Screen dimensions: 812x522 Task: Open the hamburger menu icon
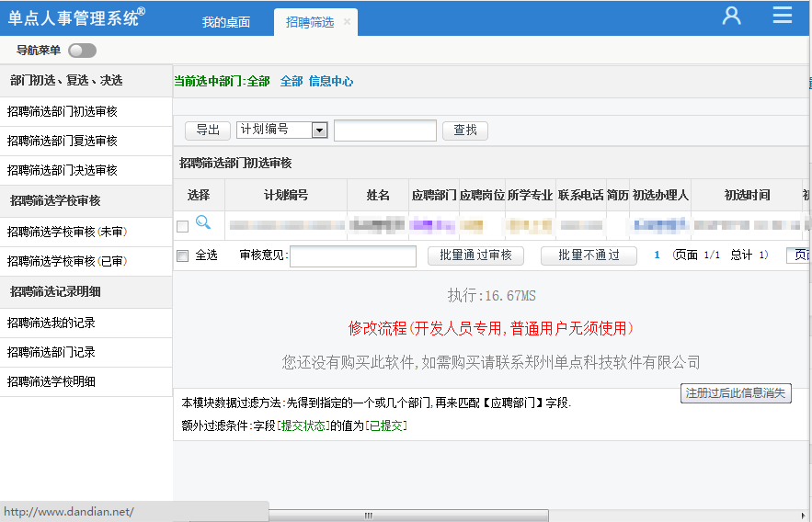pos(782,15)
